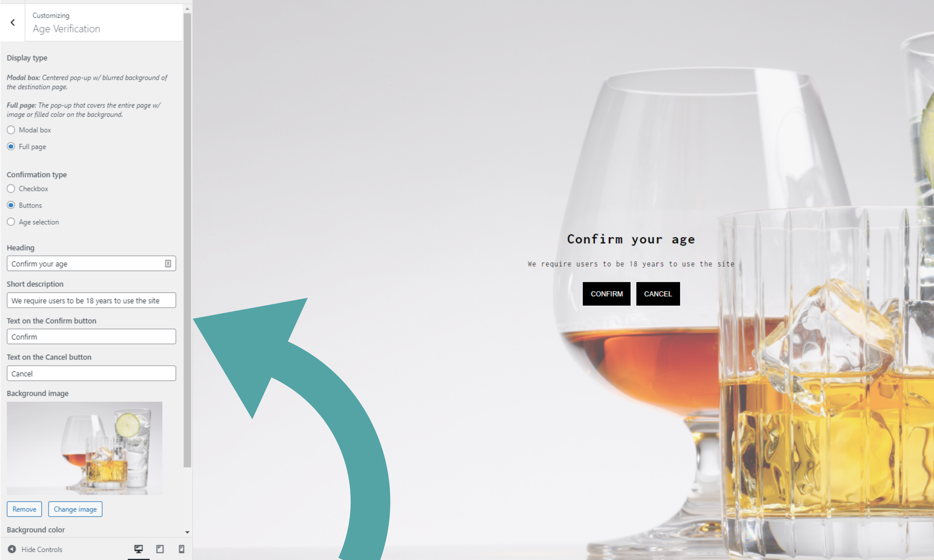The width and height of the screenshot is (934, 560).
Task: Click the Cancel button in preview
Action: [x=658, y=293]
